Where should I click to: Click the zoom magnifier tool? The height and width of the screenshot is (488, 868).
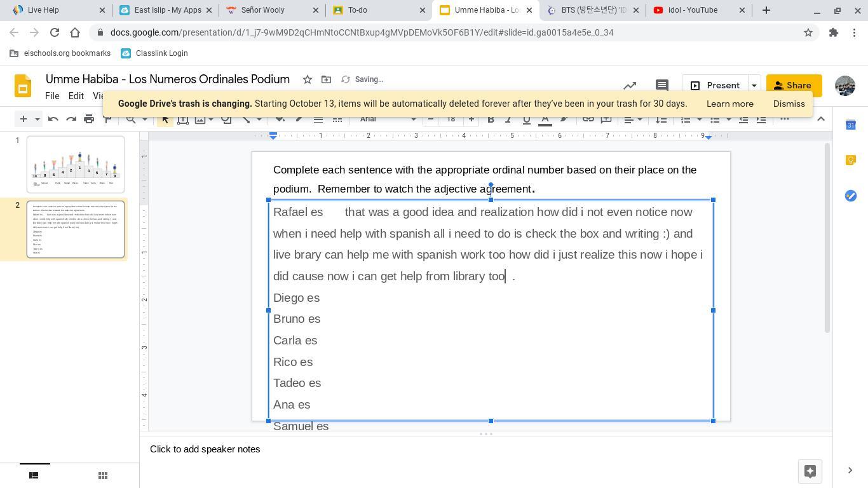(131, 119)
